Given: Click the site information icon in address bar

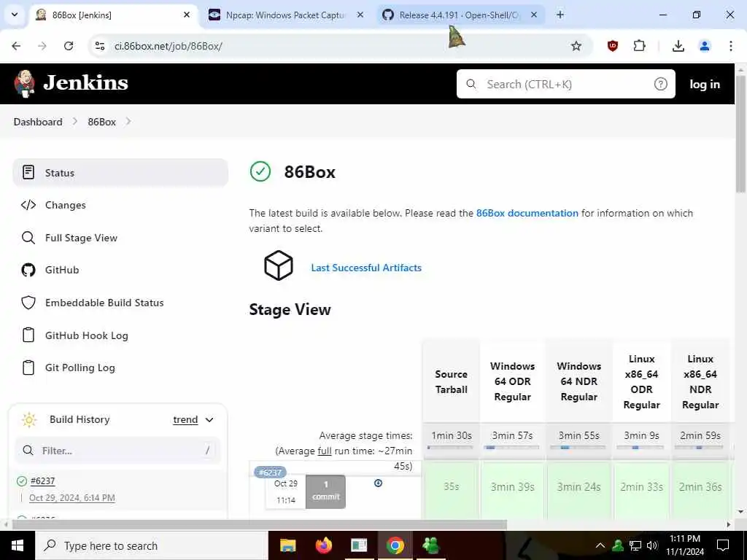Looking at the screenshot, I should click(99, 46).
